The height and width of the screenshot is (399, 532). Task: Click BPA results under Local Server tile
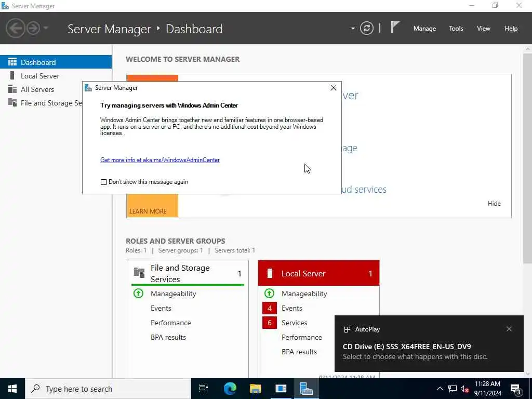pos(299,352)
